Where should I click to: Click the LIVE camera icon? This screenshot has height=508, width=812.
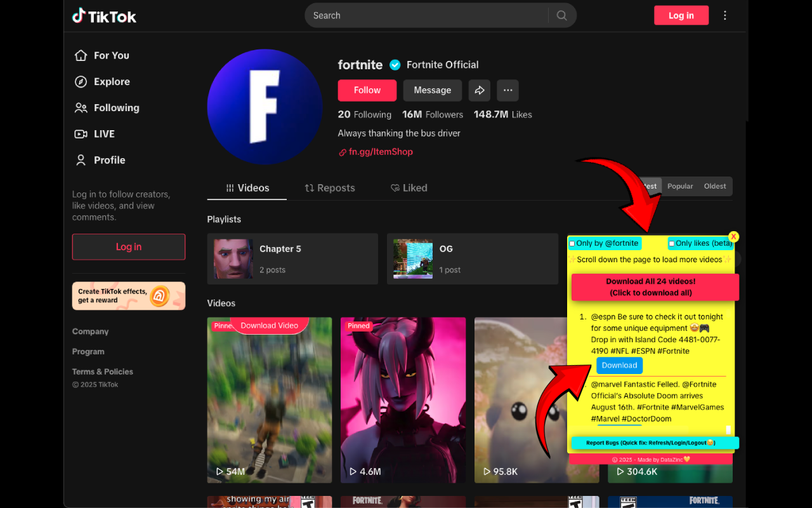click(81, 134)
